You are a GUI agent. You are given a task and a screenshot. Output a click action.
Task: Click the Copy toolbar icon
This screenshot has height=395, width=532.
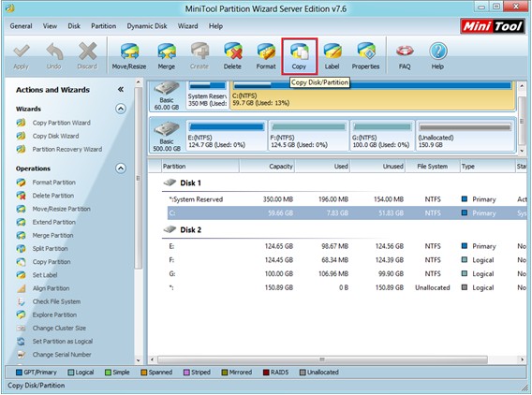[300, 56]
